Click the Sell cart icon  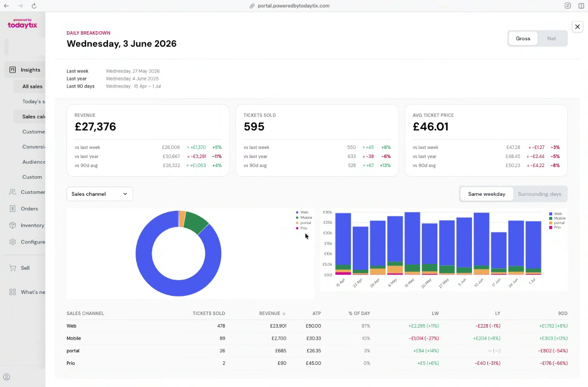[13, 268]
